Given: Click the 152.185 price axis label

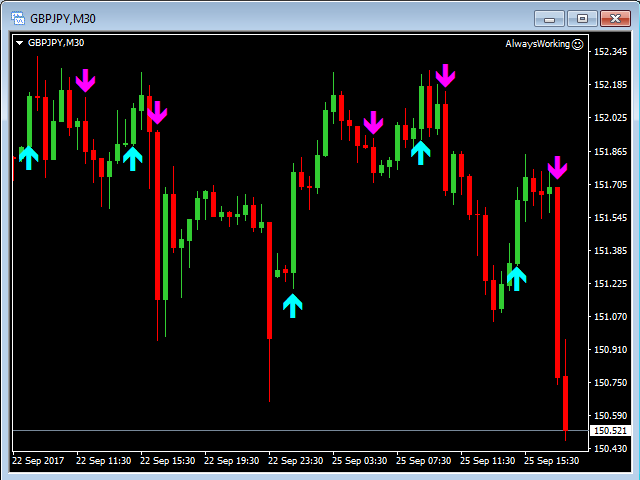Looking at the screenshot, I should (x=610, y=85).
